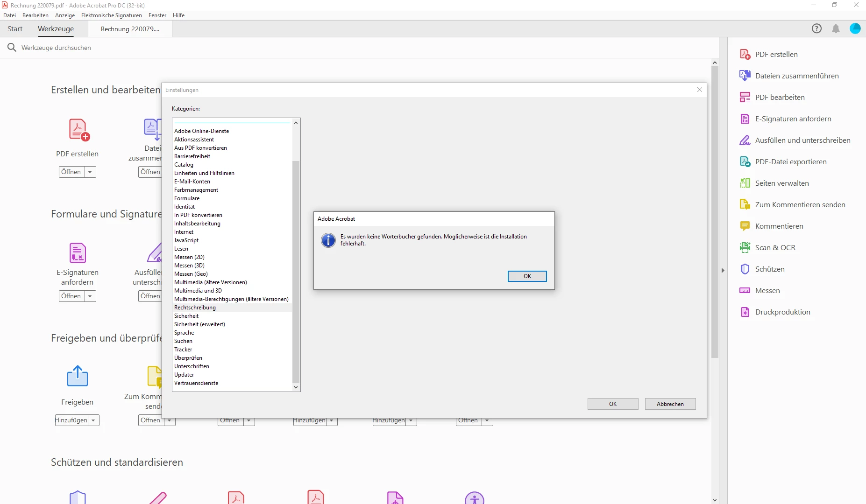Open Fenster menu
This screenshot has height=504, width=866.
tap(157, 15)
